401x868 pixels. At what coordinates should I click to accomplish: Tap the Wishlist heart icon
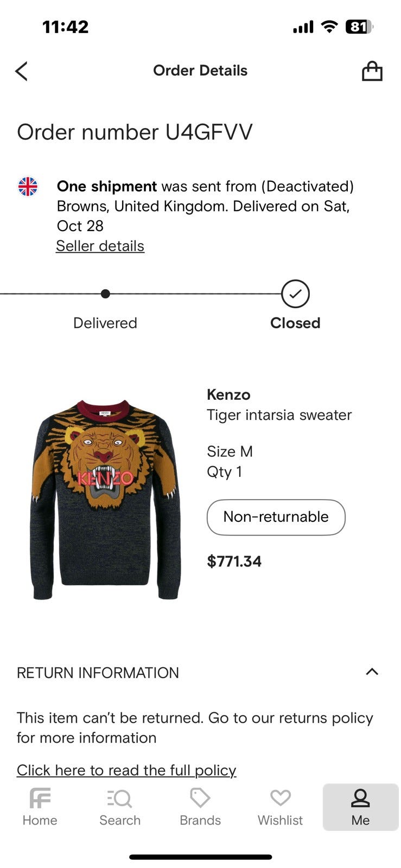point(280,799)
